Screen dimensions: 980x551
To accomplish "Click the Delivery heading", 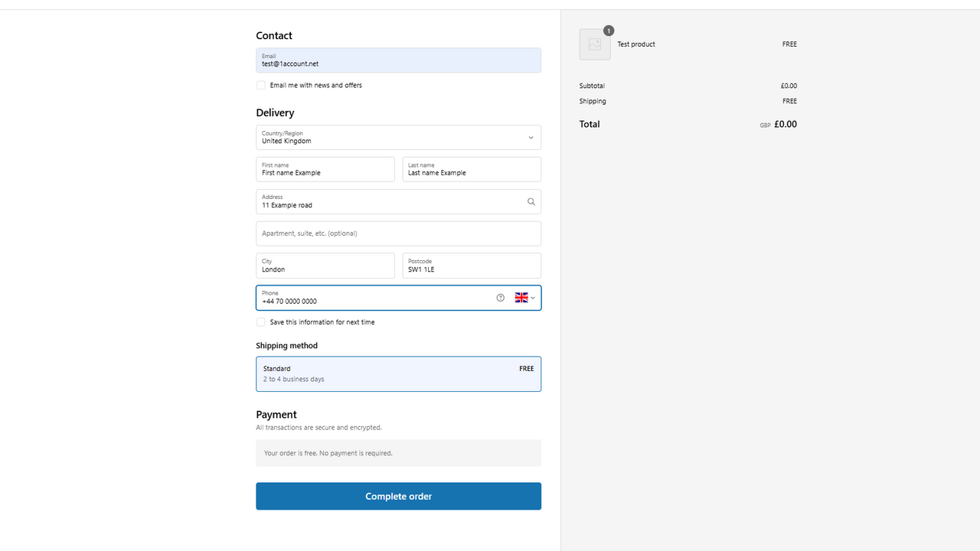I will [275, 112].
